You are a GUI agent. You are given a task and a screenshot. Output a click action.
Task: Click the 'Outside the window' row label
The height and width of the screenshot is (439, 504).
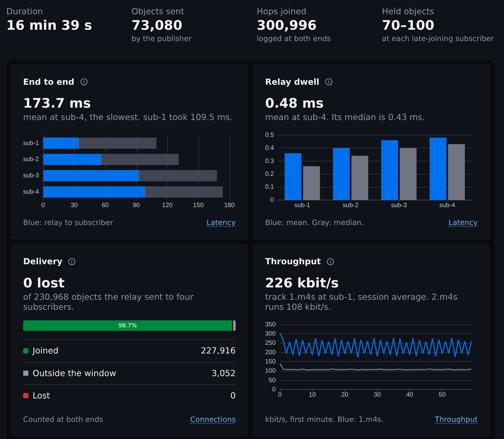coord(75,373)
